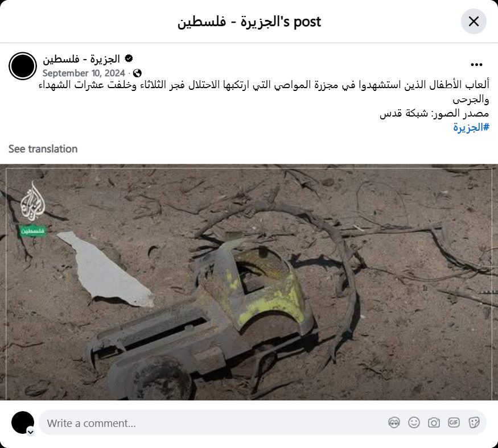The height and width of the screenshot is (448, 498).
Task: Close the post dialog with X
Action: click(x=474, y=22)
